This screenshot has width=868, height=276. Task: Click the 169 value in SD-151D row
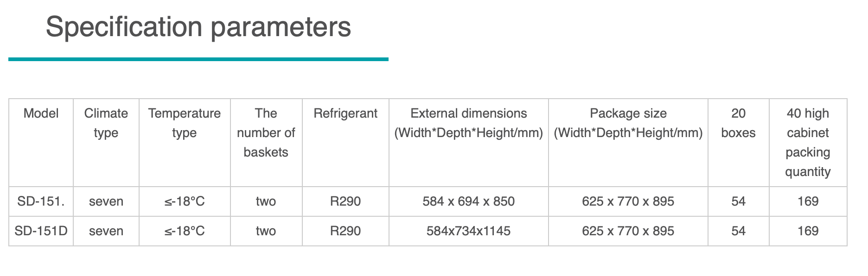[x=808, y=231]
